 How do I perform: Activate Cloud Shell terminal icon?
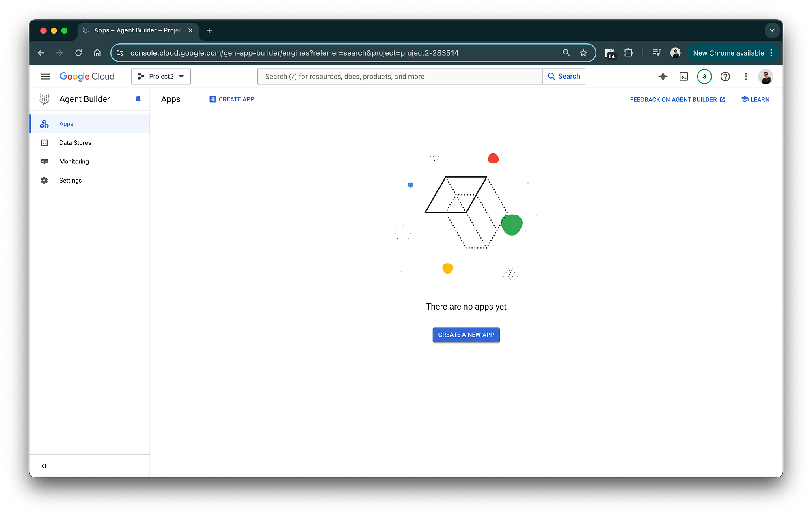[x=684, y=76]
